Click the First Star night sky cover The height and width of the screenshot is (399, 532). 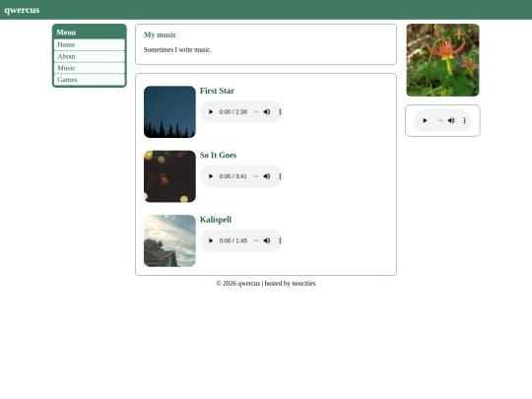click(x=169, y=112)
